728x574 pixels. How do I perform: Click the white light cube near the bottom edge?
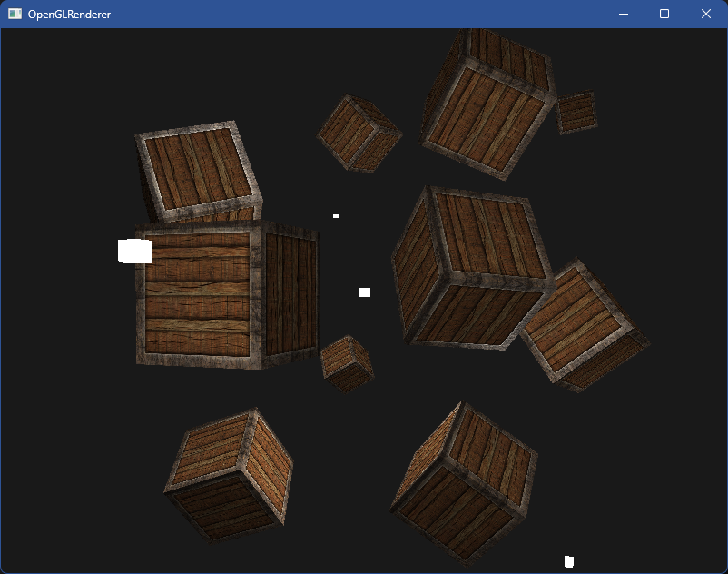(x=569, y=561)
